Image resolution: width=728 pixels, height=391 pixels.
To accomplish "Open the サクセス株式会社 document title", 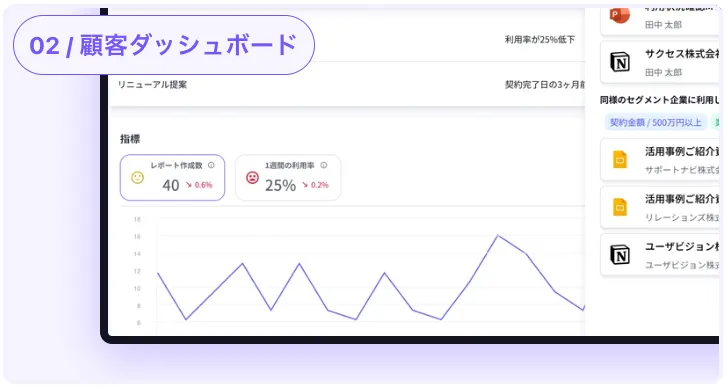I will point(682,54).
